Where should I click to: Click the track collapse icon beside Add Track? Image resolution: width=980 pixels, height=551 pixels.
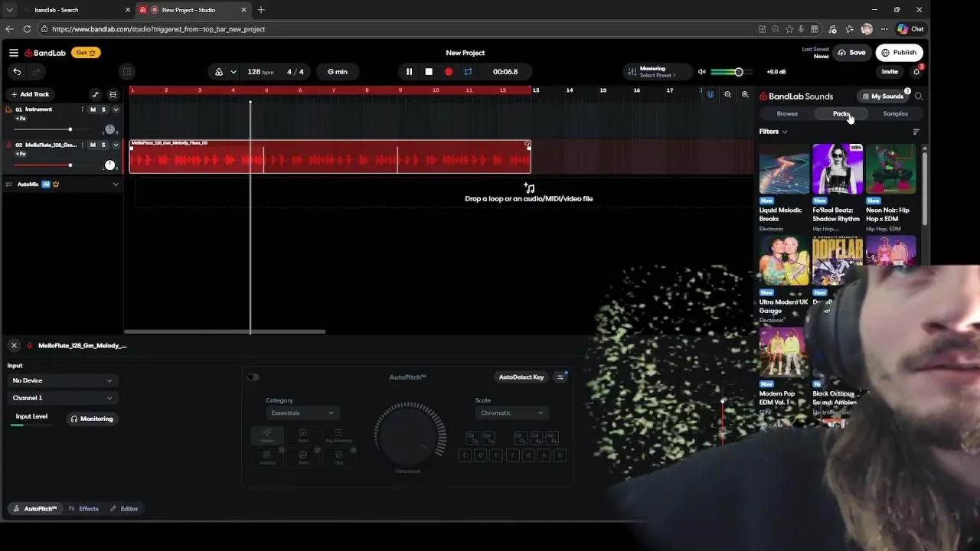[x=113, y=95]
